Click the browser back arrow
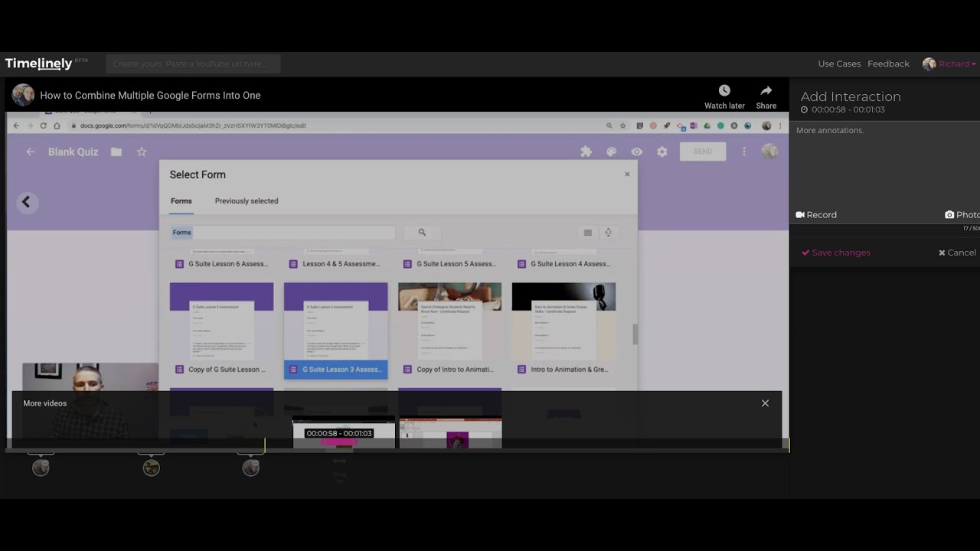The width and height of the screenshot is (980, 551). [16, 126]
